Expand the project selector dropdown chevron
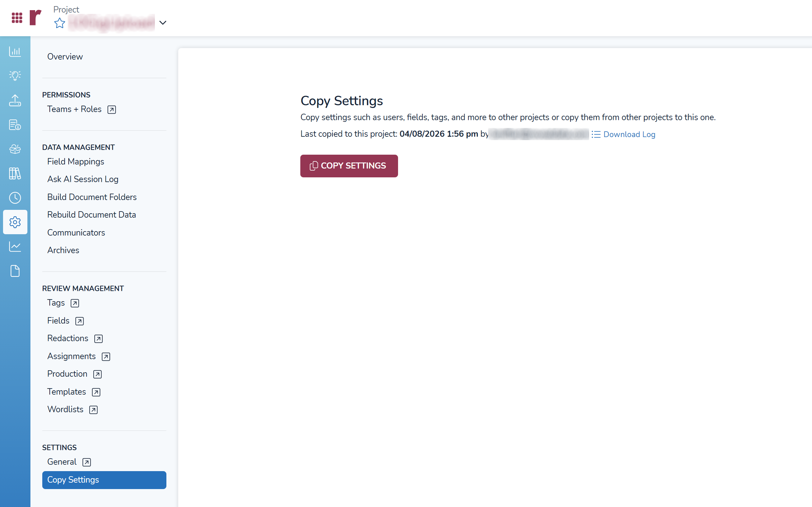Viewport: 812px width, 507px height. 163,23
